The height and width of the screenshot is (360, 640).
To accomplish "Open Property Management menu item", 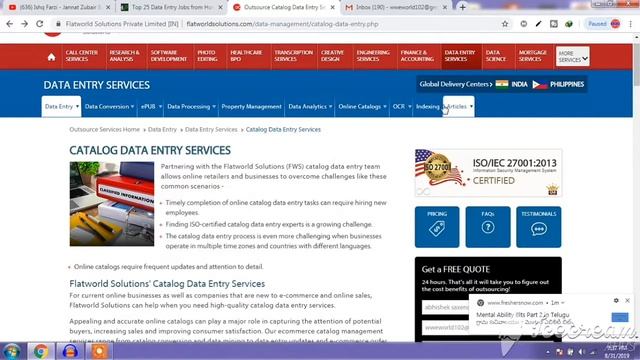I will click(x=251, y=107).
